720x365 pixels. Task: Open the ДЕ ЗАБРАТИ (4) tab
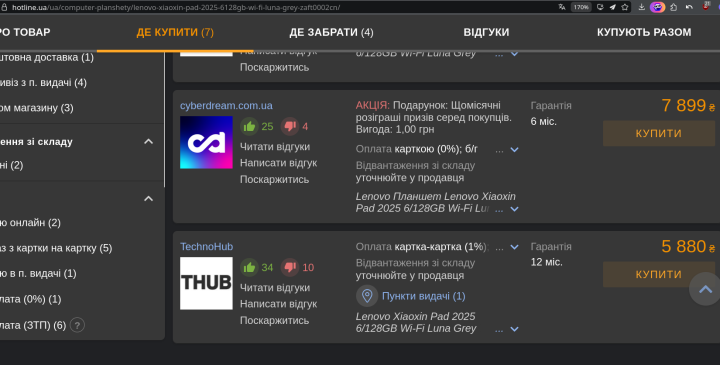point(331,32)
